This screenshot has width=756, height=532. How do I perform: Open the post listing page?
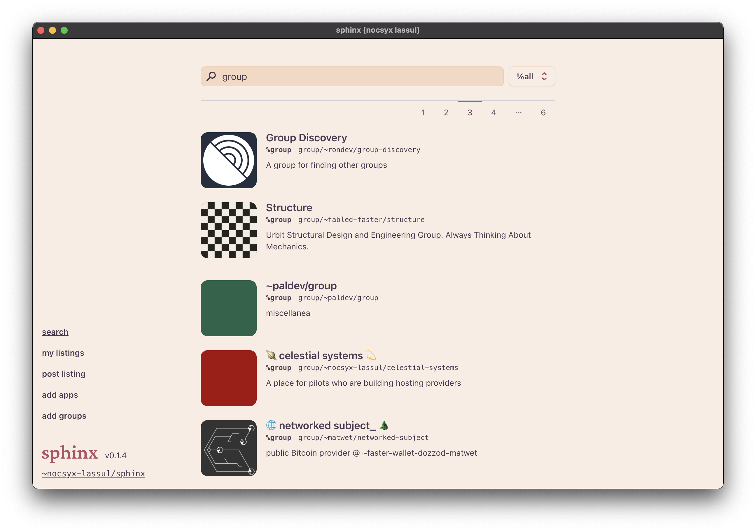[64, 374]
